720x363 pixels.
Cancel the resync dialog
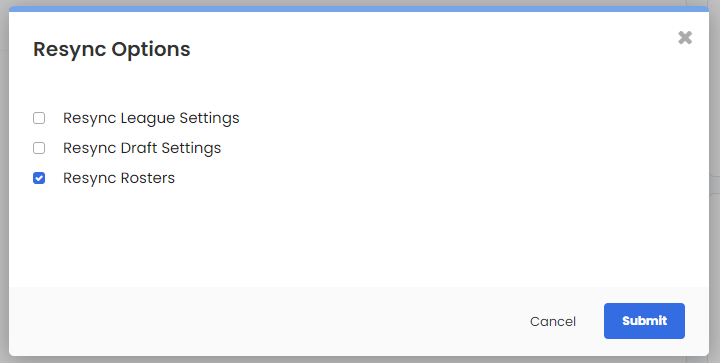point(553,321)
